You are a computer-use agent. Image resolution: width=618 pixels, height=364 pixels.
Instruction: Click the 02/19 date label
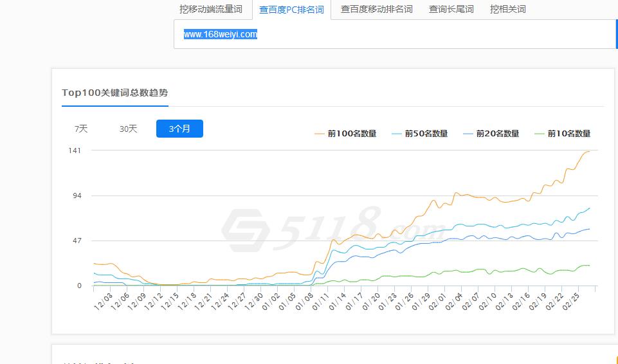(x=538, y=302)
